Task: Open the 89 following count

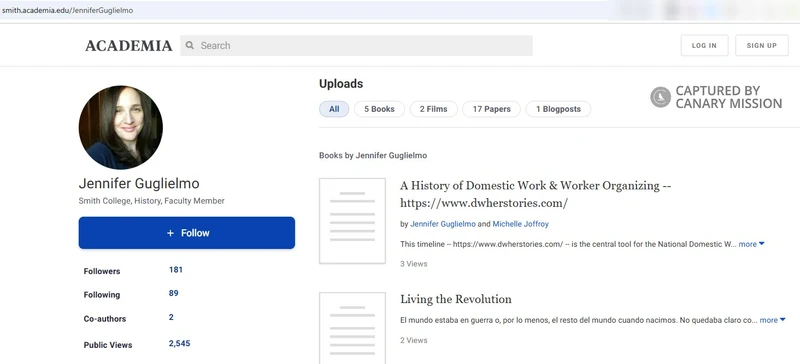Action: (173, 293)
